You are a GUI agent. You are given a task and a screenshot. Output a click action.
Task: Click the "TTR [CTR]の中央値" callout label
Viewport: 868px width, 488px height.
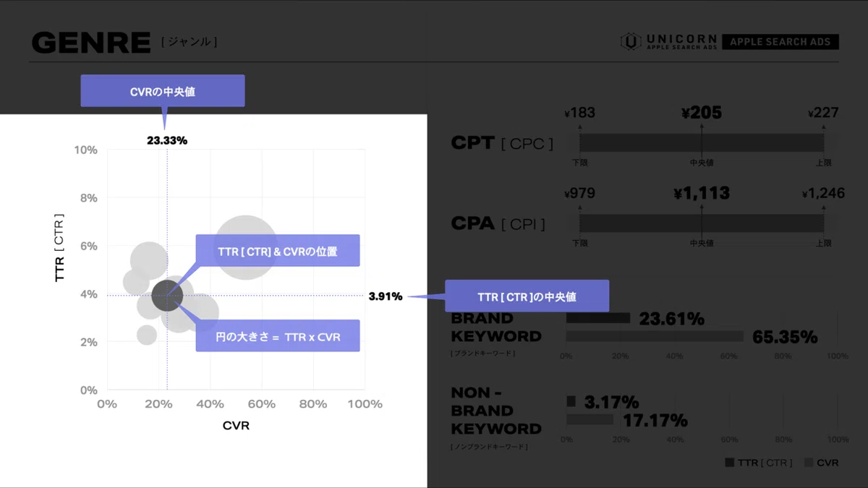(527, 296)
